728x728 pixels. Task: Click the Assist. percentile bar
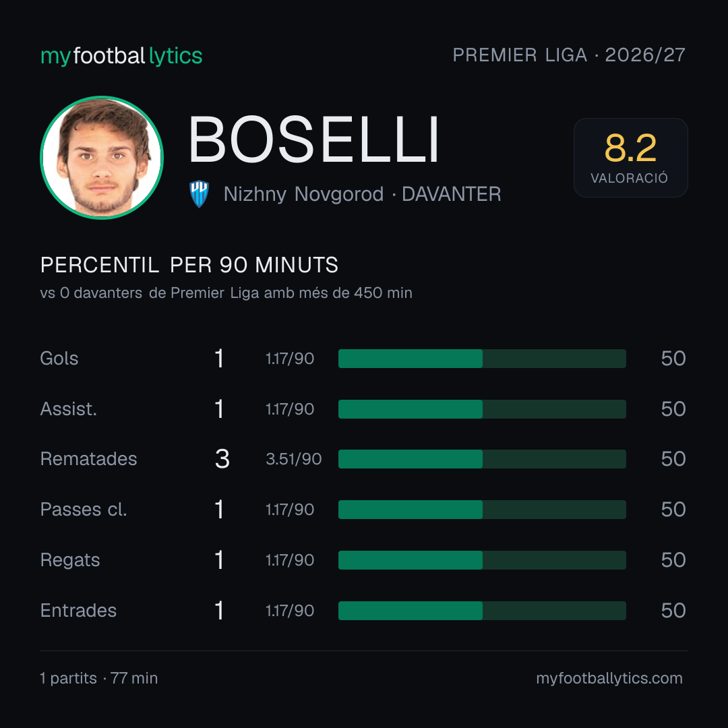[482, 409]
